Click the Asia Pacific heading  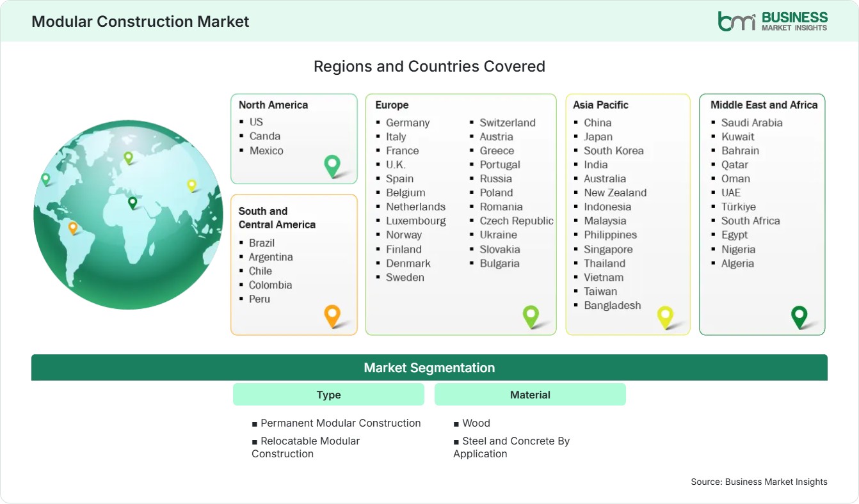point(601,105)
